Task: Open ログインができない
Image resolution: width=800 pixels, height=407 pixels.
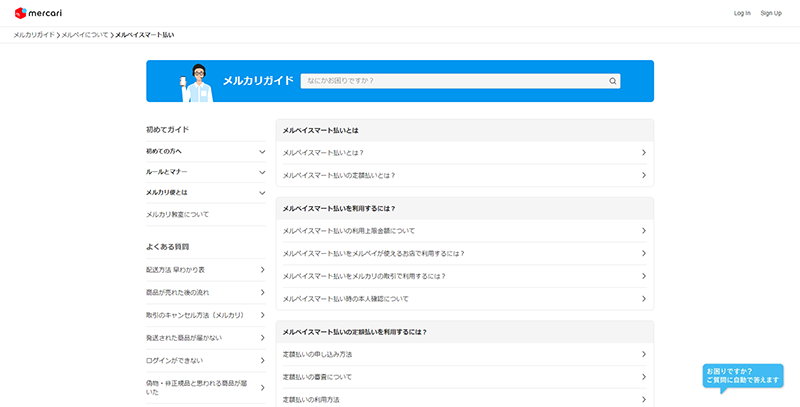Action: 206,361
